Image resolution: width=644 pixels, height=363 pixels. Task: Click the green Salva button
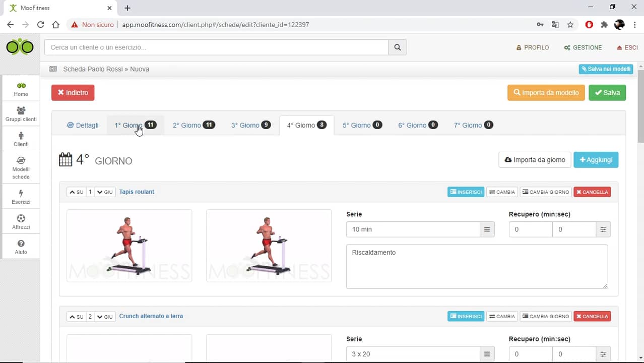click(x=607, y=93)
